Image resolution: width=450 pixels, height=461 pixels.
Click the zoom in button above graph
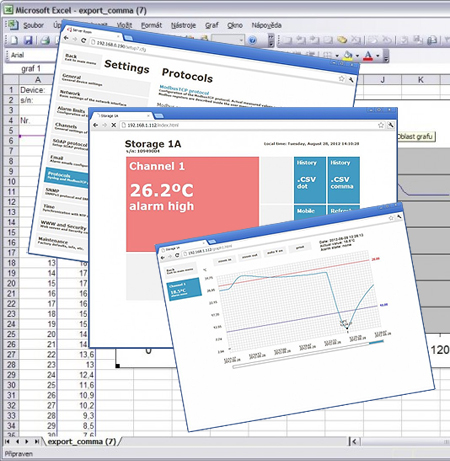click(x=225, y=260)
